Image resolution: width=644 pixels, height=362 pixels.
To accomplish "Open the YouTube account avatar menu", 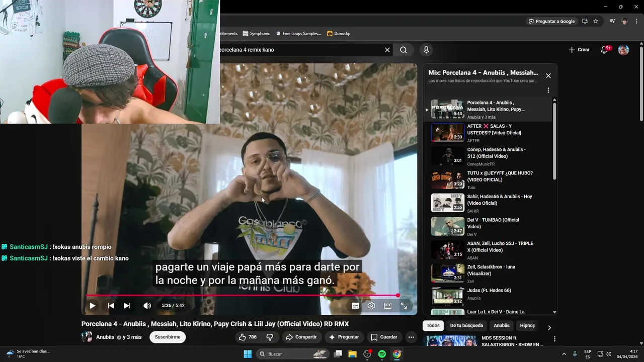I will click(623, 50).
